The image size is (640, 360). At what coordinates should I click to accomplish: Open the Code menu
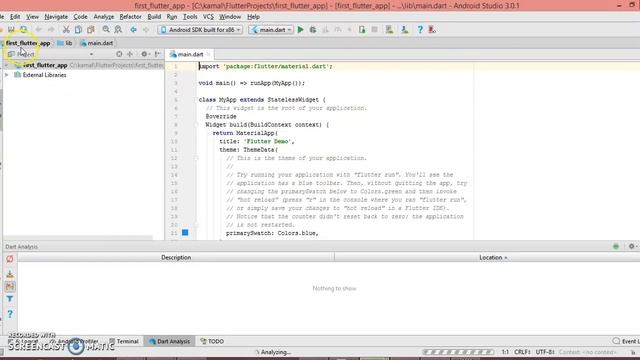pos(80,17)
